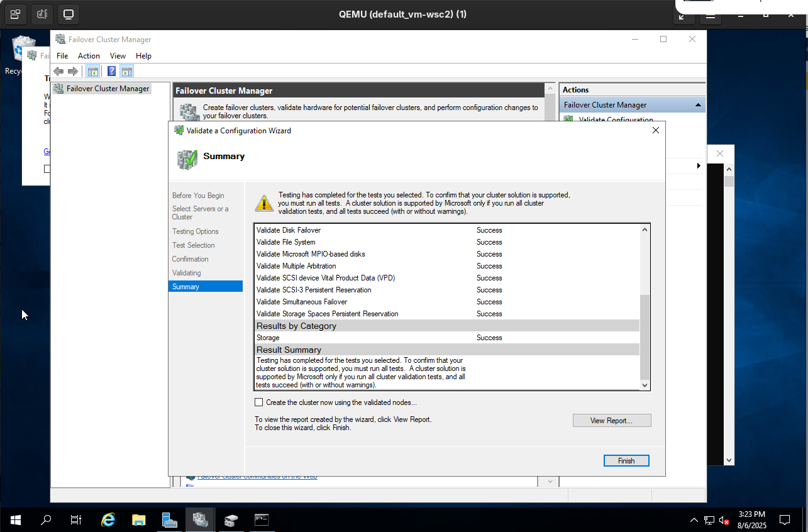Click the network icon in system tray
Image resolution: width=808 pixels, height=532 pixels.
(709, 520)
